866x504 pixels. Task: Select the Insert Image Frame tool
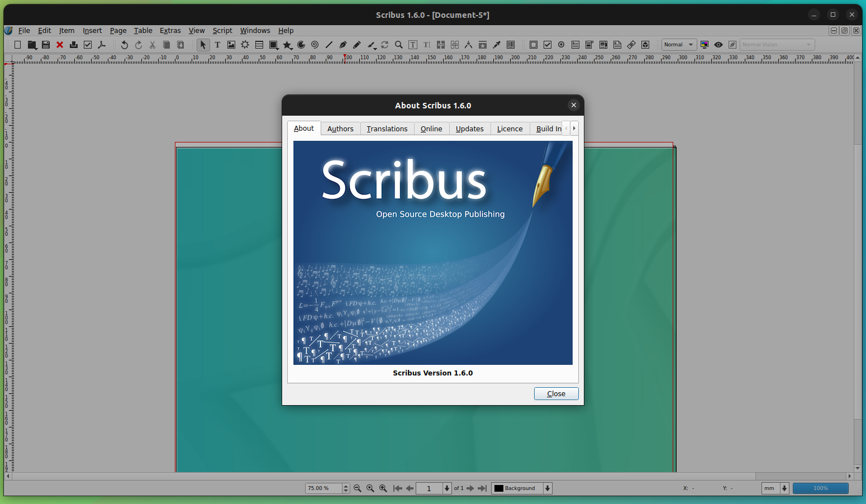click(231, 44)
